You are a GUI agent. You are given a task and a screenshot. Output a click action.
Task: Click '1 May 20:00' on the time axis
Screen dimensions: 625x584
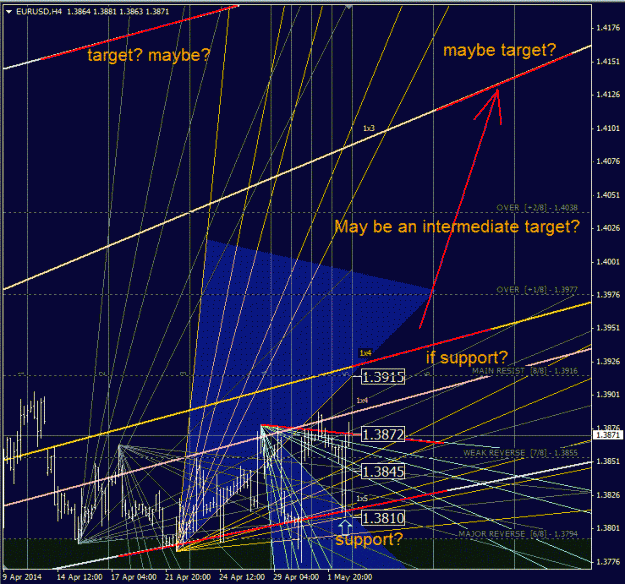350,577
